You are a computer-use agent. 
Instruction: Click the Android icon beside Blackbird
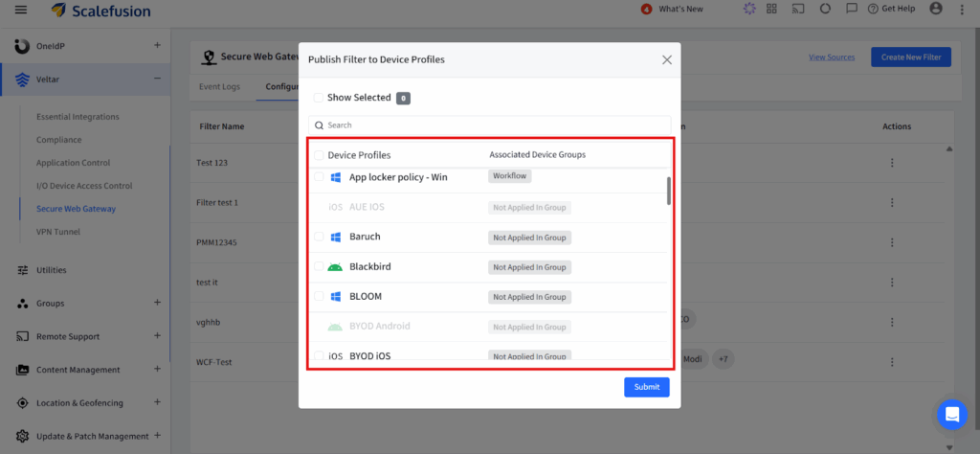coord(335,267)
